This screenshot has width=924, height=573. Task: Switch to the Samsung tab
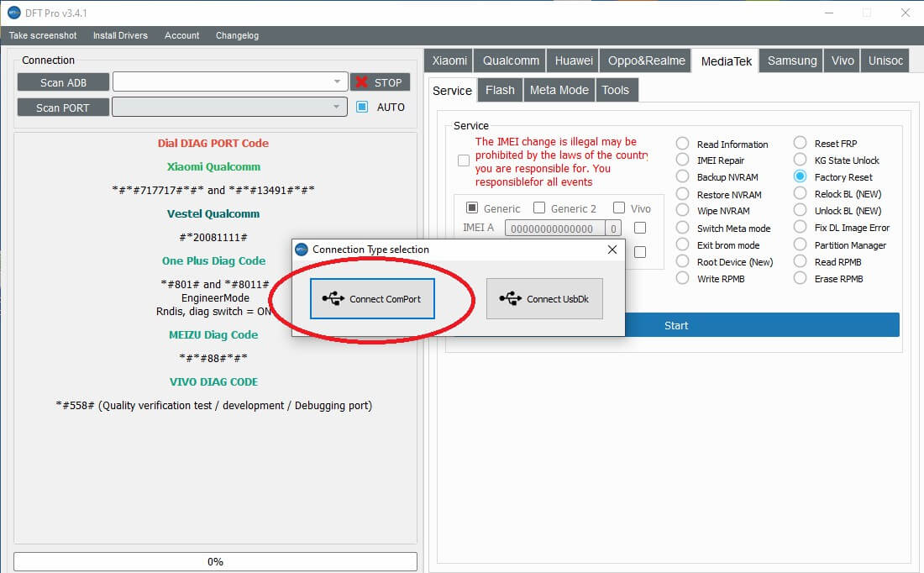[791, 60]
